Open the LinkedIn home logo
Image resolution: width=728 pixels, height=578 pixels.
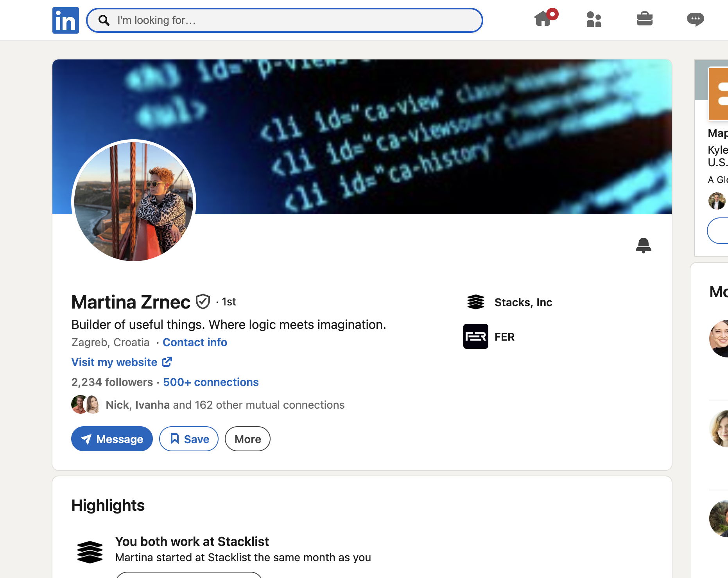(66, 20)
